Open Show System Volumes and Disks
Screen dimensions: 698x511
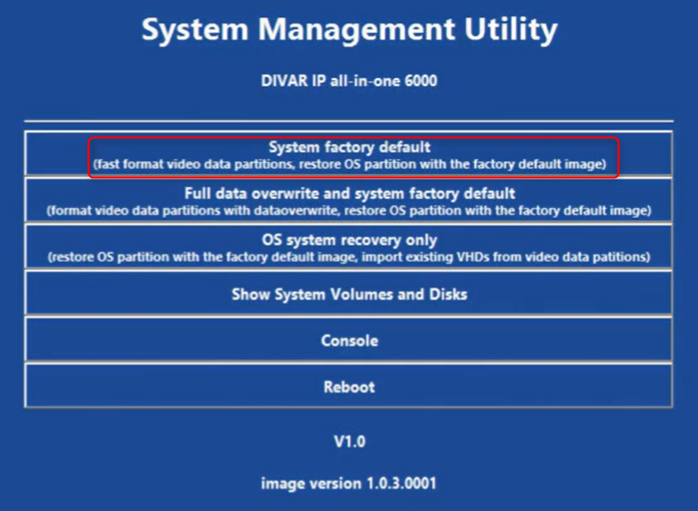pos(349,293)
